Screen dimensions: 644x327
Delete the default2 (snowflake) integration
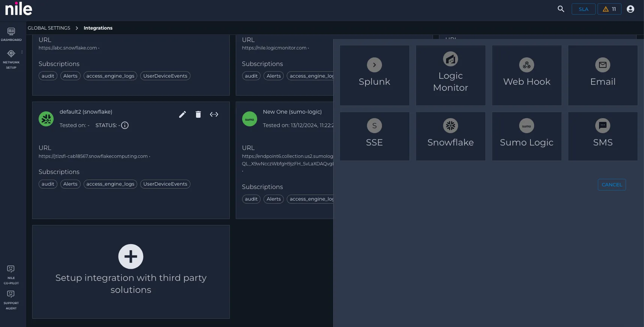pos(198,114)
